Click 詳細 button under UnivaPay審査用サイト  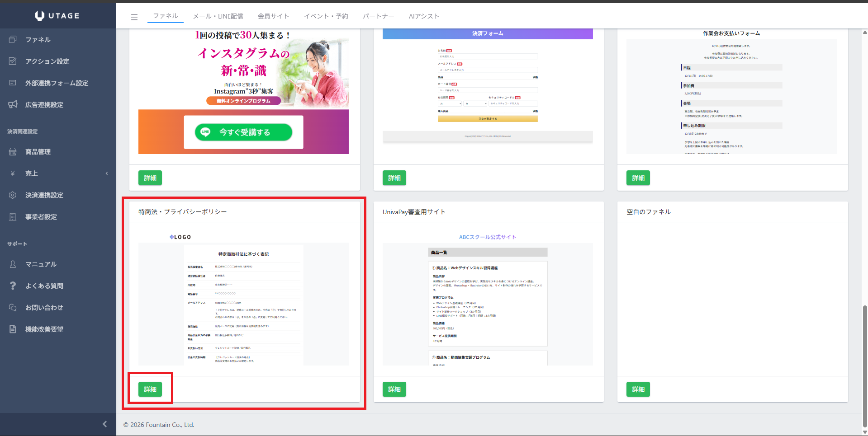point(394,389)
